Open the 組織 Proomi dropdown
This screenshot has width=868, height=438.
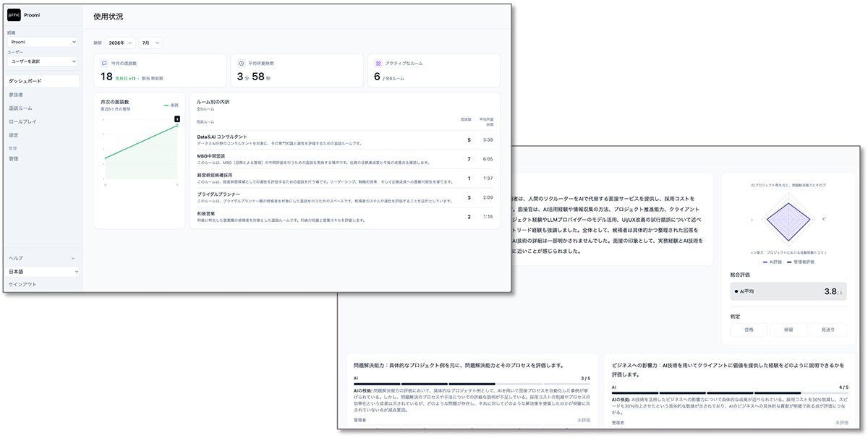[43, 42]
